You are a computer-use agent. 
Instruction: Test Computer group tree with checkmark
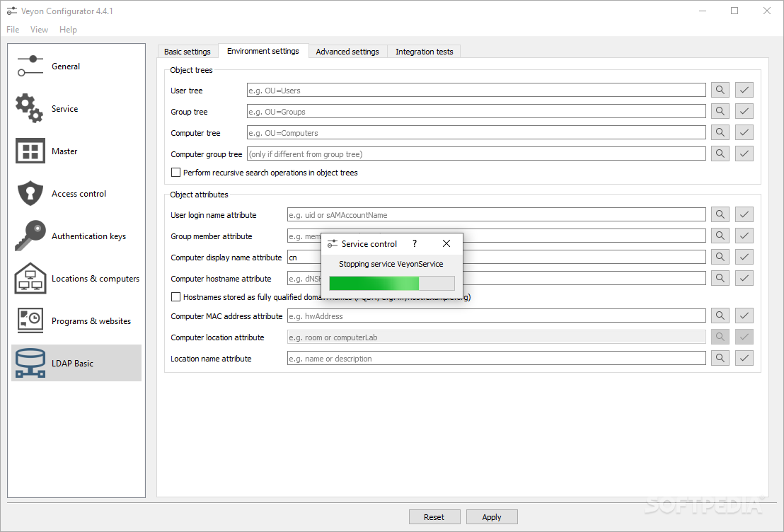(744, 154)
